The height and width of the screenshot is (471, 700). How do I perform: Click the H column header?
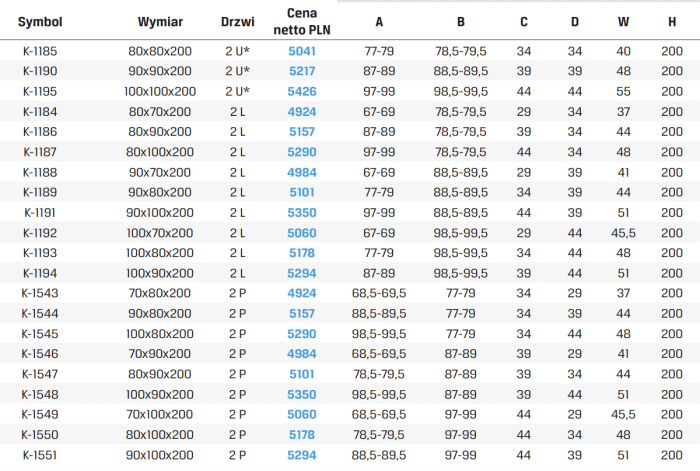click(x=672, y=22)
